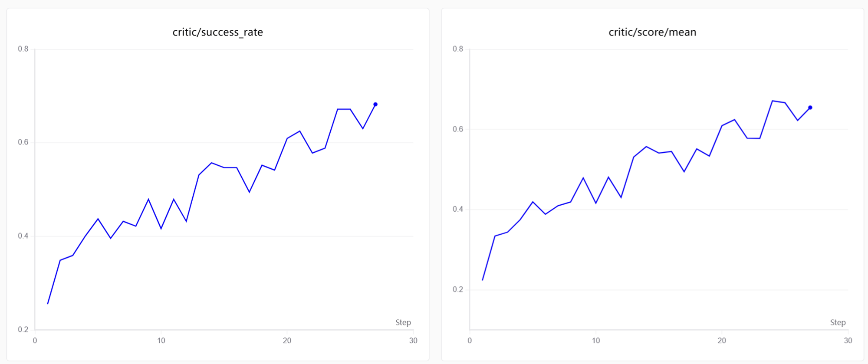The image size is (868, 364).
Task: Click x-axis tick 30 on success_rate chart
Action: tap(413, 341)
